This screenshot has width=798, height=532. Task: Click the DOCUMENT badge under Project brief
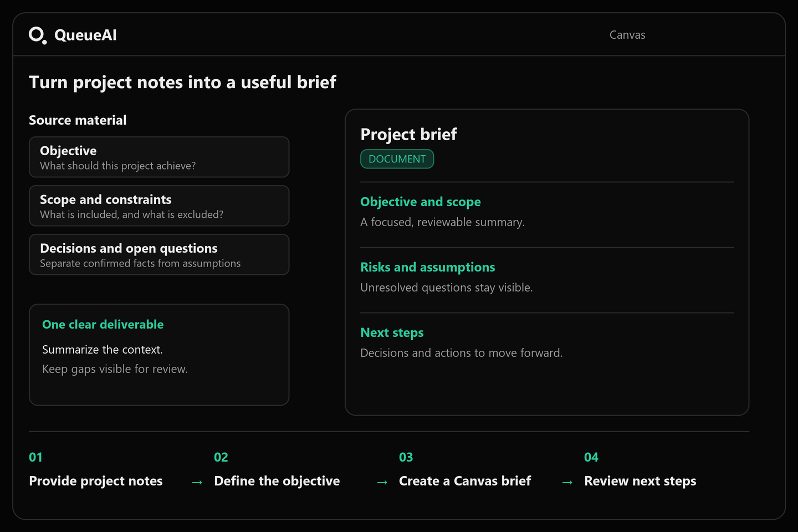coord(397,159)
